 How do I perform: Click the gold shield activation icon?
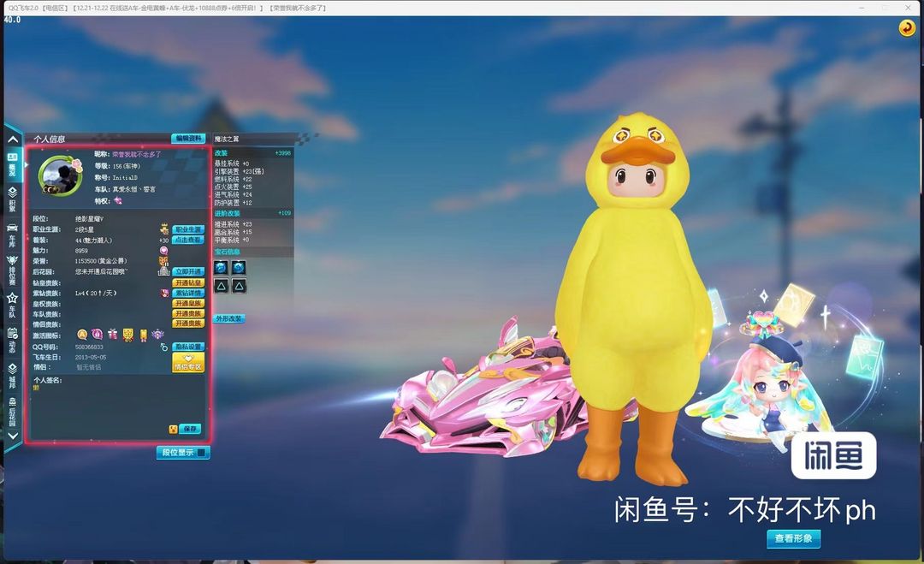(127, 335)
